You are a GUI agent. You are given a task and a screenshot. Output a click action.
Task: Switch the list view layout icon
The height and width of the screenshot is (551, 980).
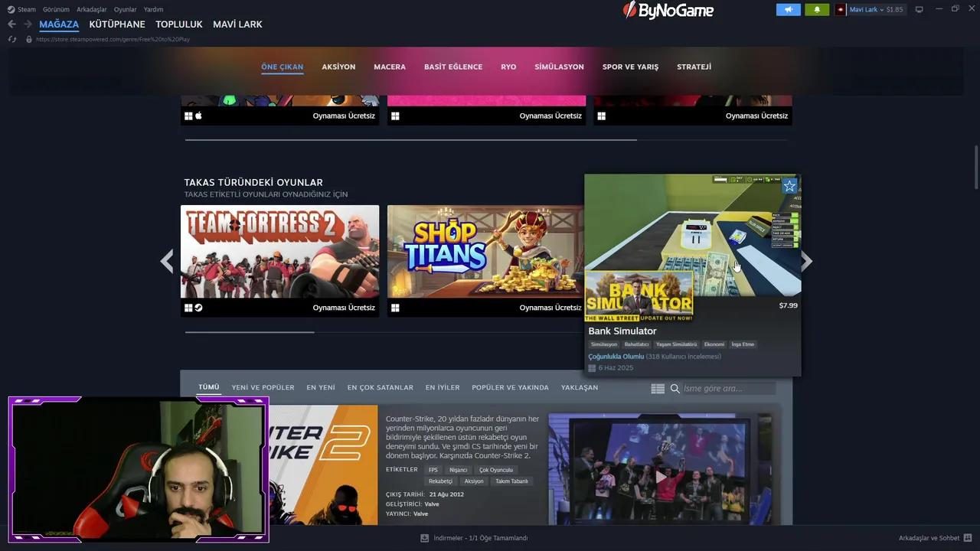pos(658,389)
